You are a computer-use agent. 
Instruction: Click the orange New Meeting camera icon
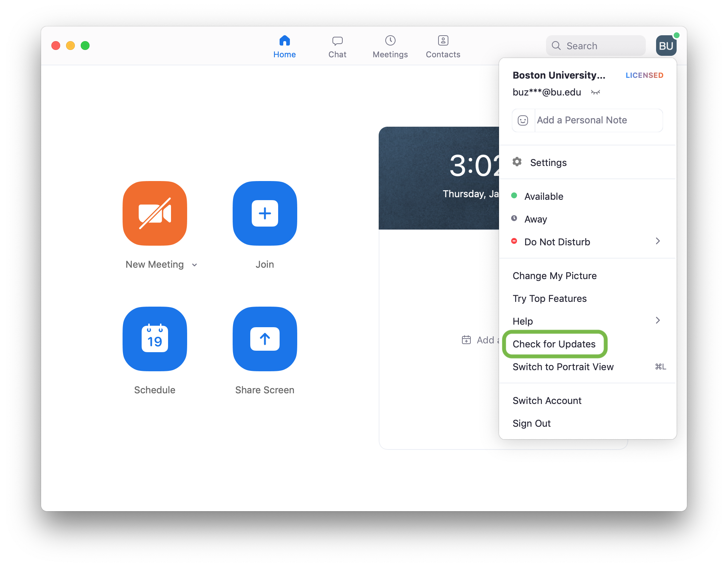(x=155, y=213)
